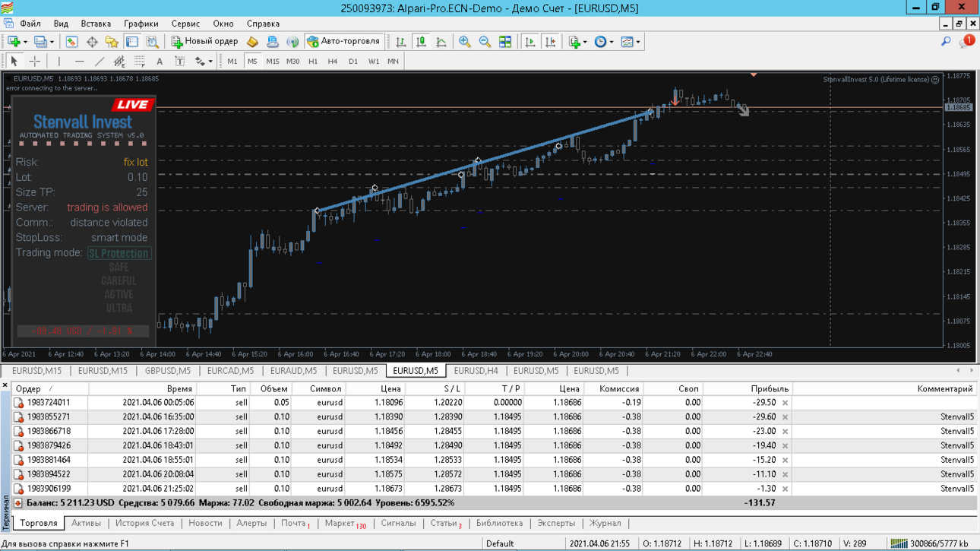
Task: Select the equidistant channel tool
Action: pos(119,61)
